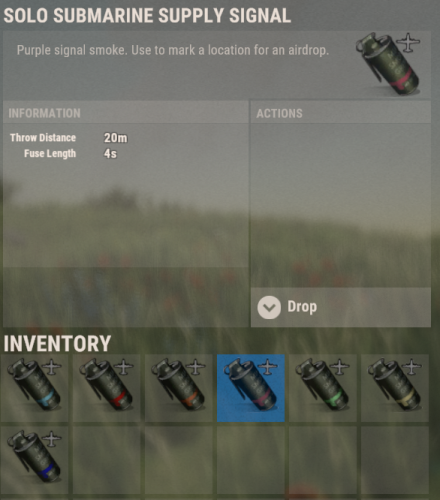Select the green-banded supply signal grenade

[323, 388]
